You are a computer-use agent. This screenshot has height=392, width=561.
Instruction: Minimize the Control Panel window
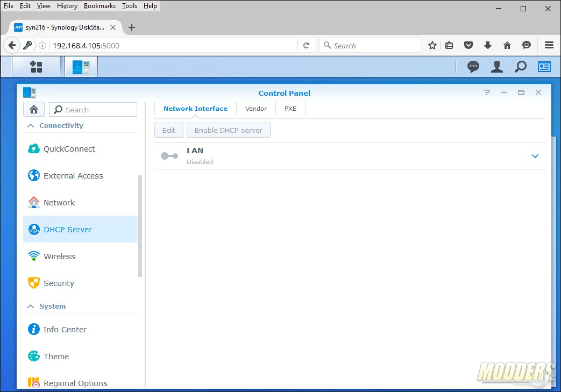point(504,92)
